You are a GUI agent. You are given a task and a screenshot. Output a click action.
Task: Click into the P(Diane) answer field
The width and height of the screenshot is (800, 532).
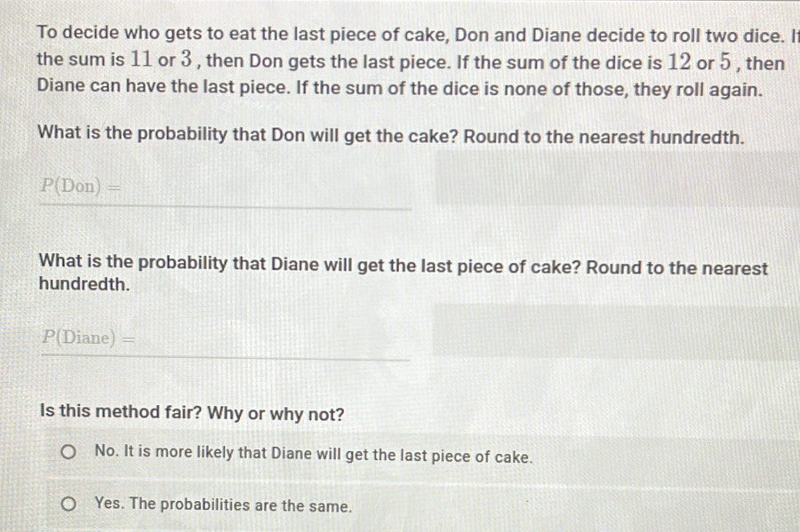267,339
